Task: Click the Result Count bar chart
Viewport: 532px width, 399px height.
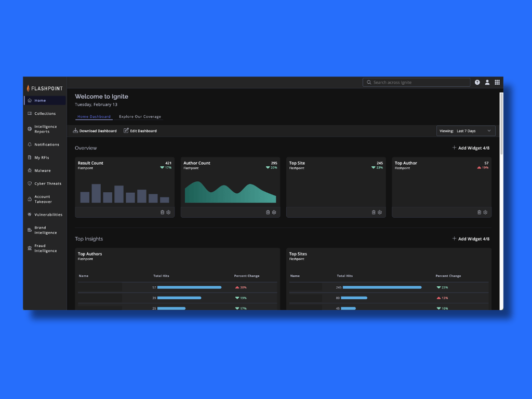Action: click(125, 193)
